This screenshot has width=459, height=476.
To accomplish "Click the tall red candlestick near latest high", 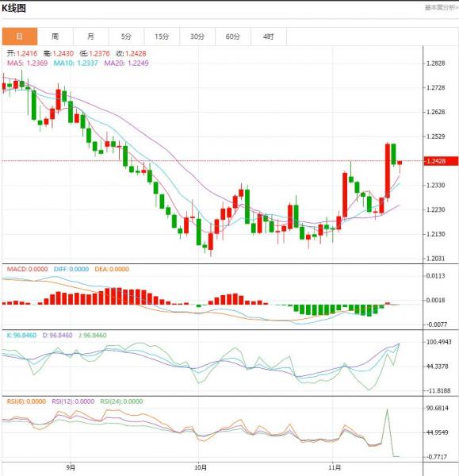I will (388, 171).
